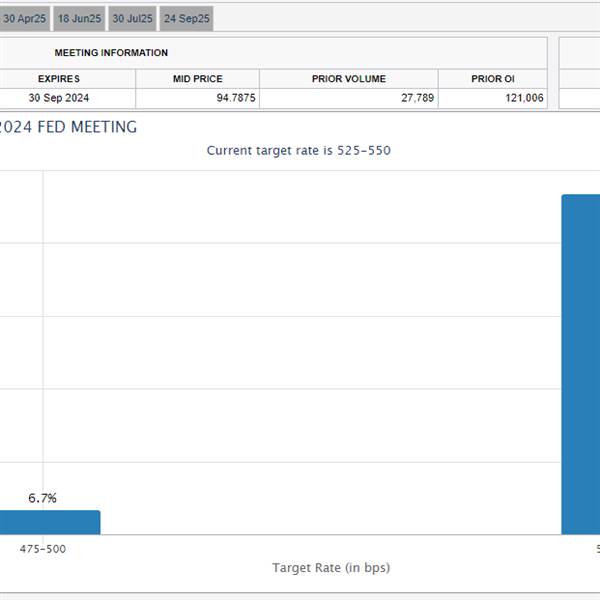
Task: Switch to the 18 Jun25 meeting tab
Action: pyautogui.click(x=79, y=18)
